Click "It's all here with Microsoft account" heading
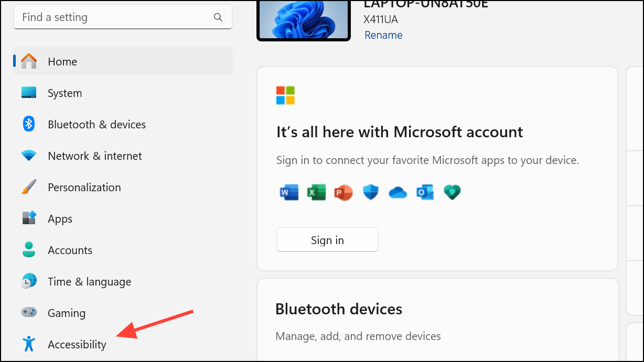The image size is (644, 362). pos(400,131)
